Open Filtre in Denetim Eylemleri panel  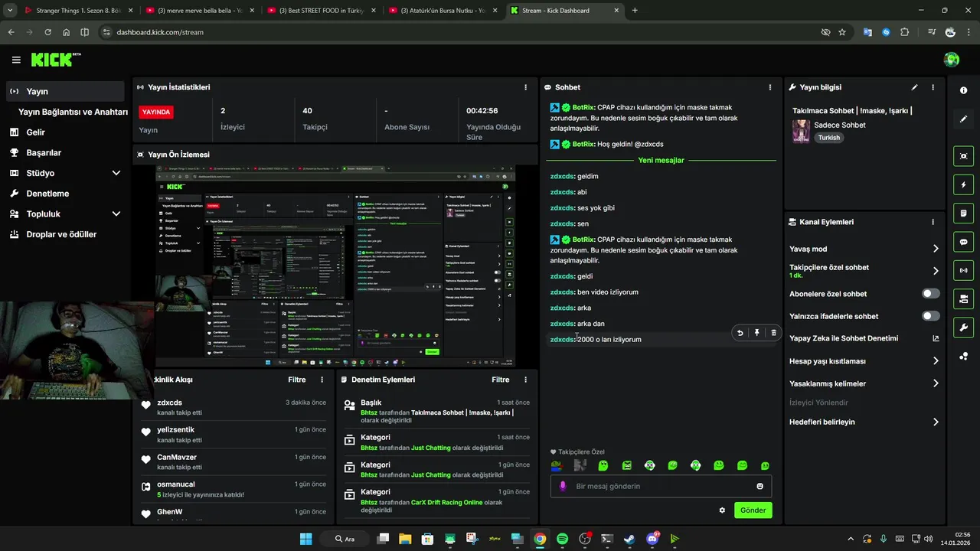pyautogui.click(x=501, y=380)
